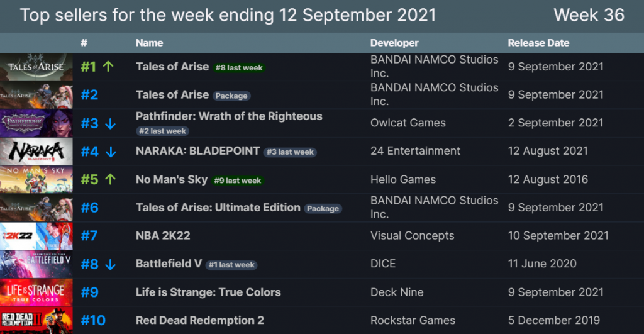This screenshot has height=334, width=644.
Task: Open the No Man's Sky thumbnail image
Action: 36,180
